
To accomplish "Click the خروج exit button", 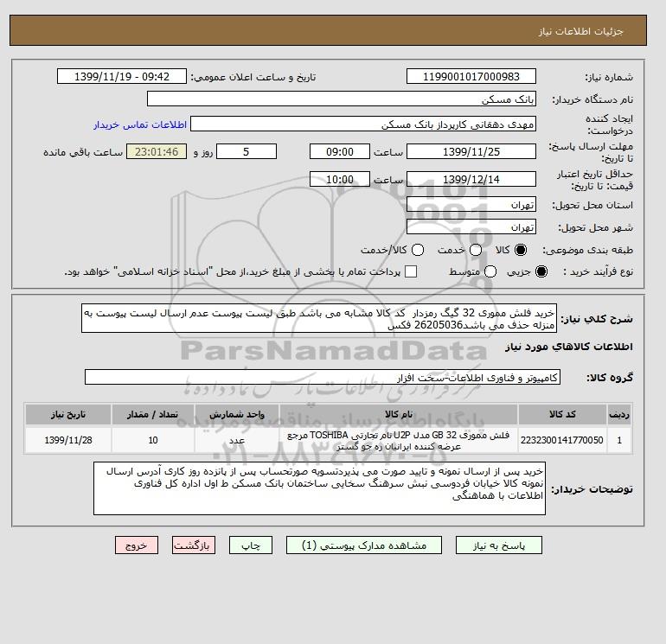I will [x=137, y=545].
